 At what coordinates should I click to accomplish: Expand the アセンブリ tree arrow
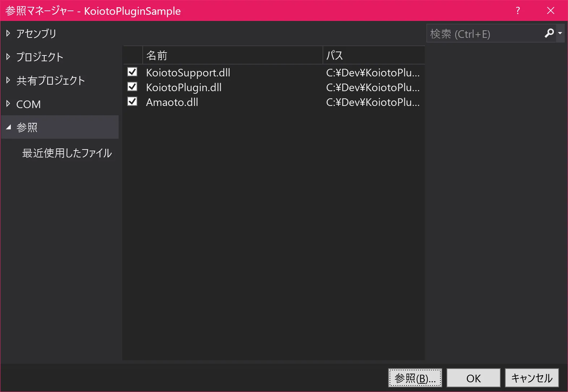pyautogui.click(x=8, y=34)
